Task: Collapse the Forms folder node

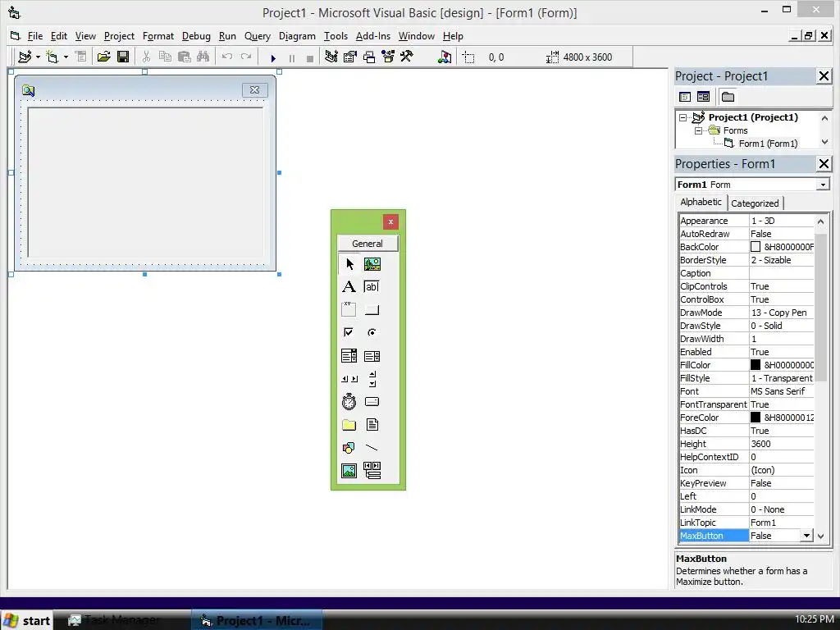Action: tap(699, 130)
